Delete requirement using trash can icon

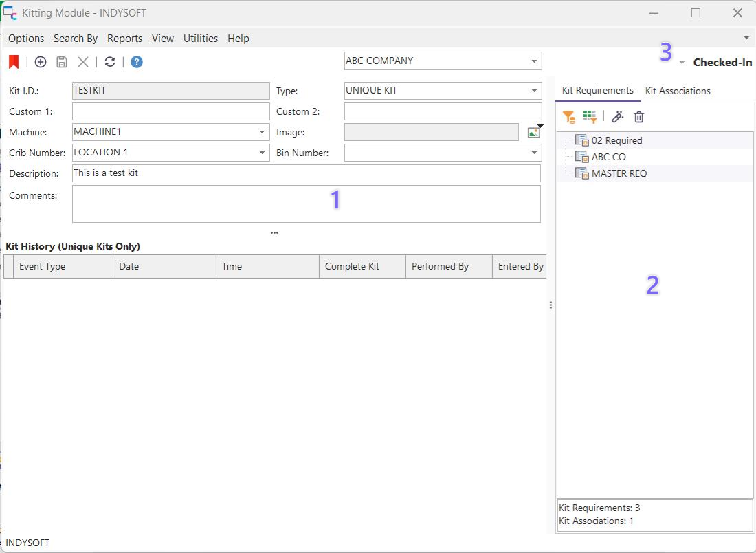(x=639, y=117)
